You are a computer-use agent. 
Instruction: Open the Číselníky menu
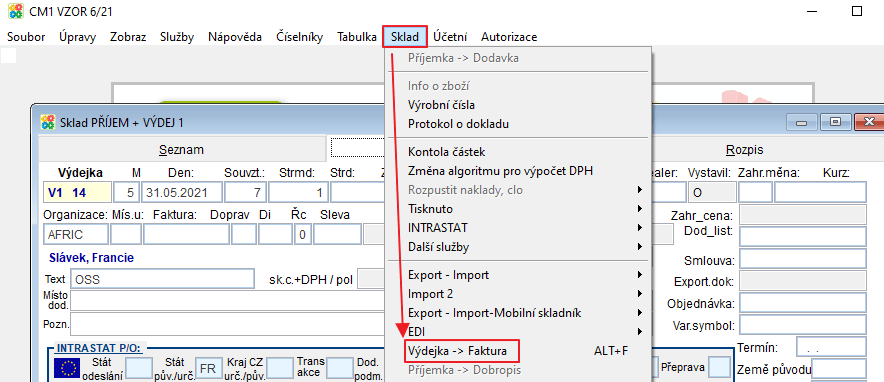[x=299, y=37]
